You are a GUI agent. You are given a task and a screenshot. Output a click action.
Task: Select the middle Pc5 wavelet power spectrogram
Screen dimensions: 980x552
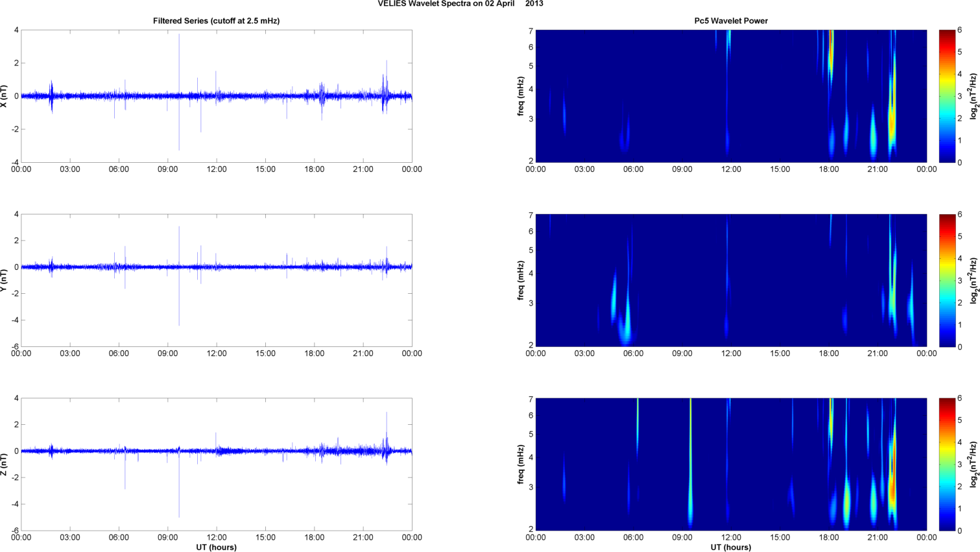[731, 280]
